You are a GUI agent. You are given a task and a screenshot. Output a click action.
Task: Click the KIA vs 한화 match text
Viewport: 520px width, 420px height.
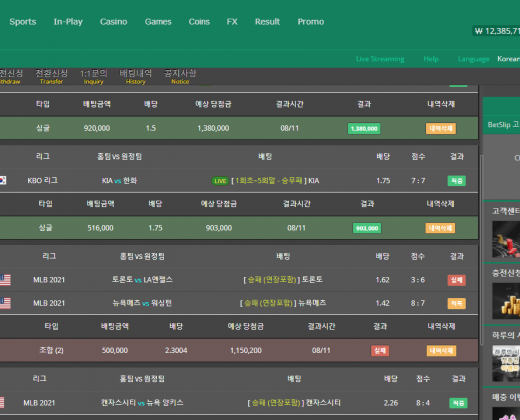tap(119, 181)
